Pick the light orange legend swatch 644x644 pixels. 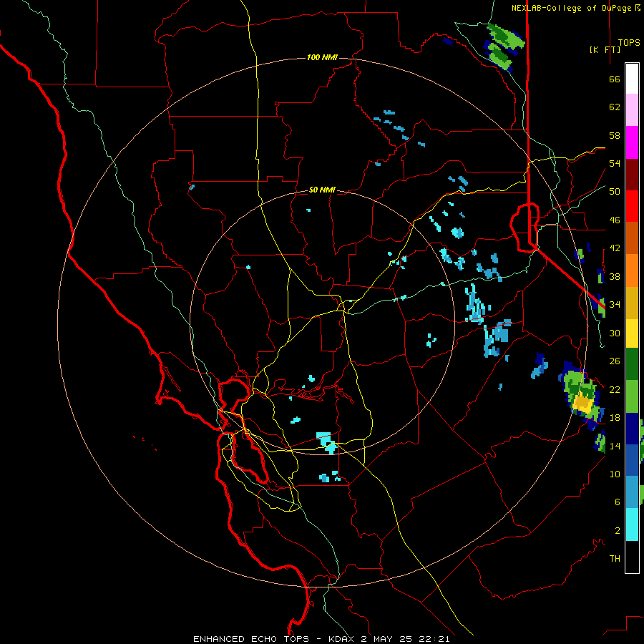pyautogui.click(x=632, y=270)
